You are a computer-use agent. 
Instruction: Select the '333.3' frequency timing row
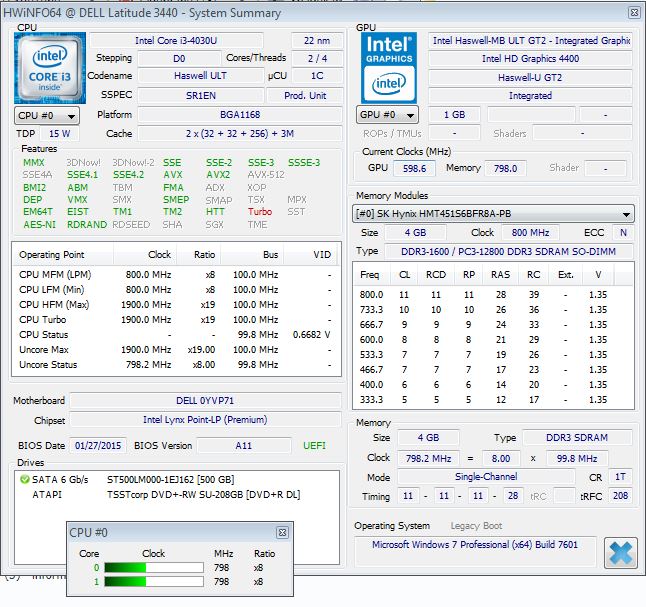click(493, 400)
